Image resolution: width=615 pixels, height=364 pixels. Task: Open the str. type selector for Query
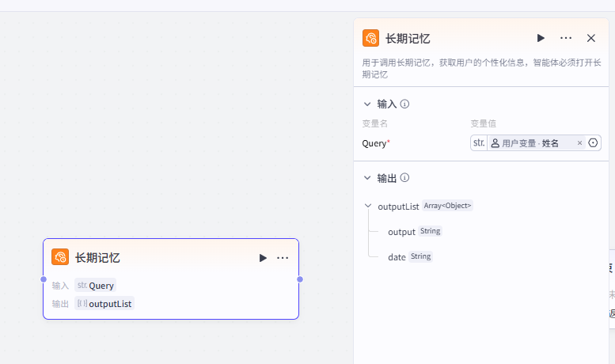tap(478, 143)
